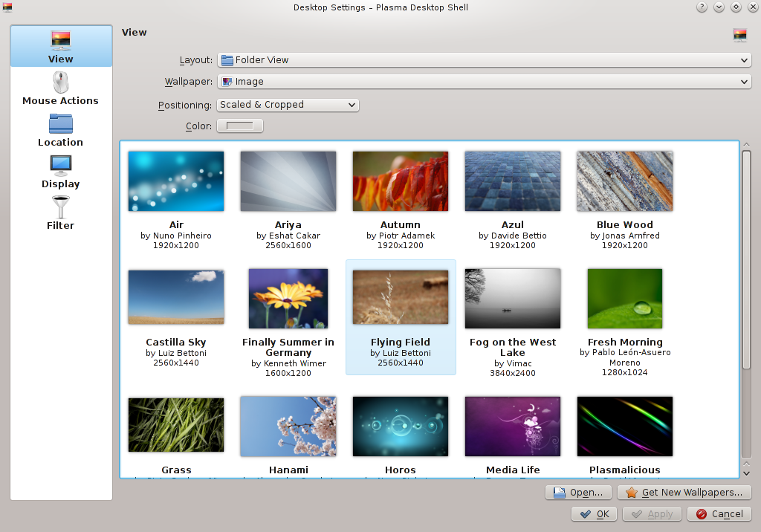Image resolution: width=761 pixels, height=532 pixels.
Task: Open the Wallpaper type dropdown
Action: (484, 82)
